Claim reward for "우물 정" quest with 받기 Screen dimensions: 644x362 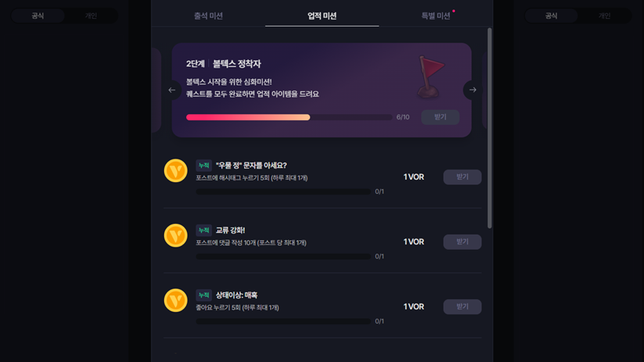pyautogui.click(x=462, y=177)
